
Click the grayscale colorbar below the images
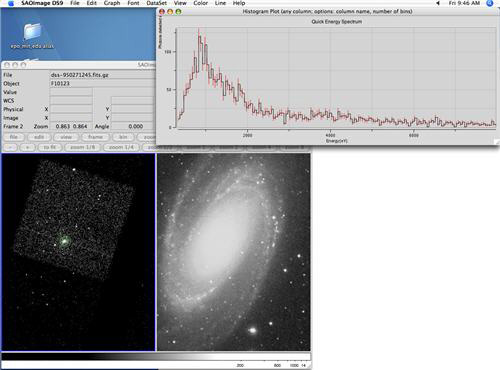coord(156,357)
